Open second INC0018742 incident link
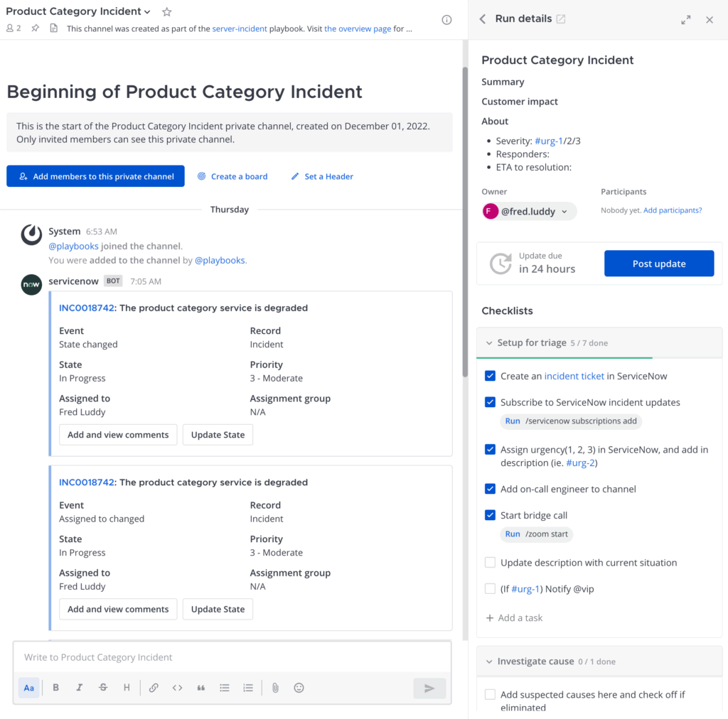 tap(86, 482)
